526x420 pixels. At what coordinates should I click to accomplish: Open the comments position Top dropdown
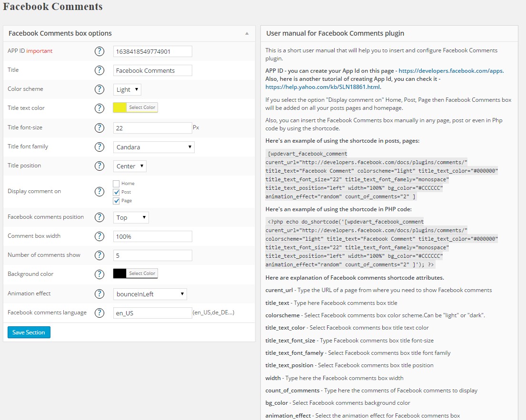click(x=131, y=217)
